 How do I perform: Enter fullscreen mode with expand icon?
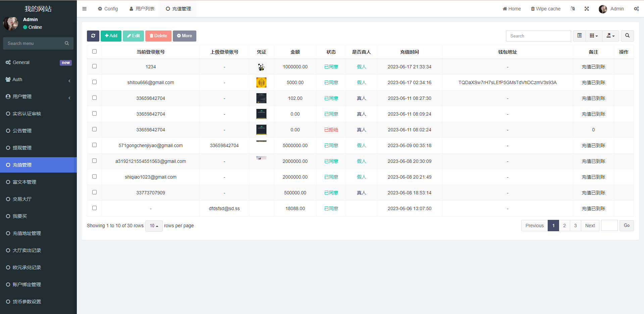pos(587,9)
